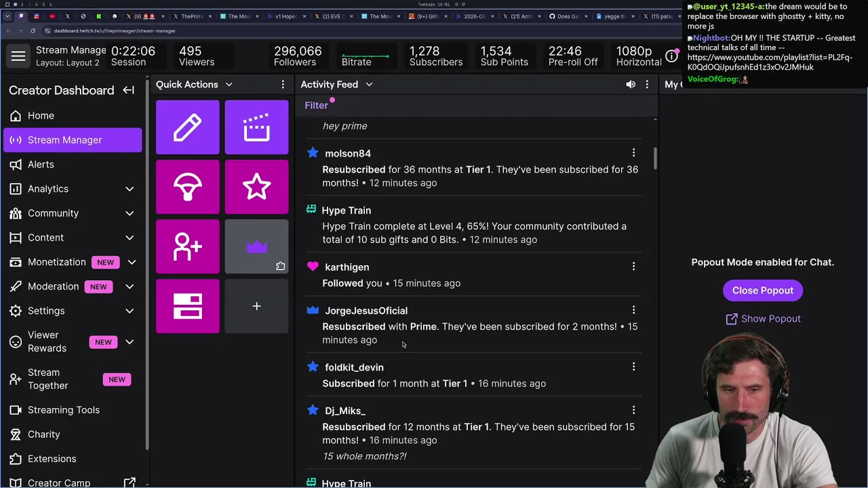Open the Filter for Activity Feed
The height and width of the screenshot is (488, 868).
(x=317, y=106)
